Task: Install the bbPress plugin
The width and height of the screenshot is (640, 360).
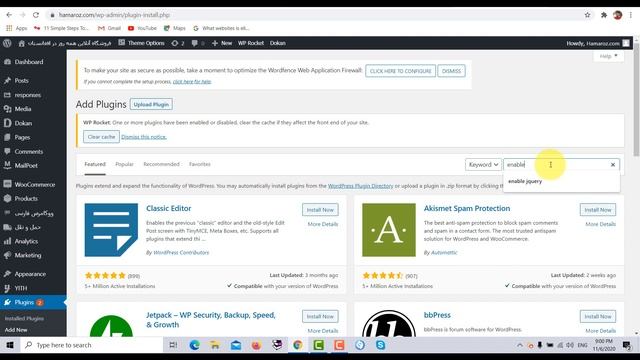Action: point(598,316)
